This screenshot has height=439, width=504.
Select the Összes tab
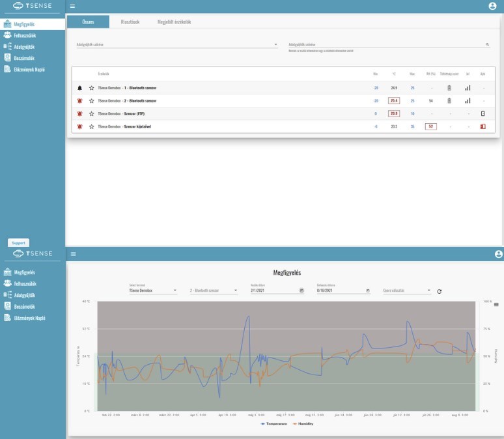point(88,22)
